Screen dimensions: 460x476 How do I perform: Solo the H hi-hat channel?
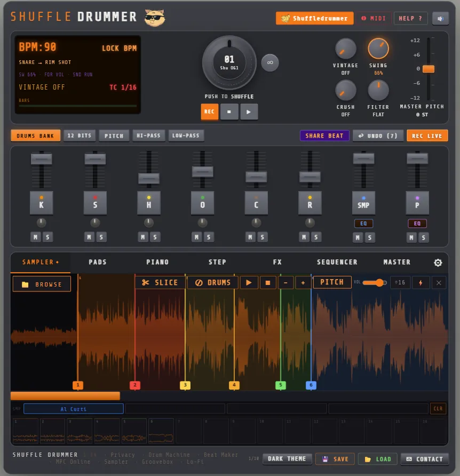point(155,237)
